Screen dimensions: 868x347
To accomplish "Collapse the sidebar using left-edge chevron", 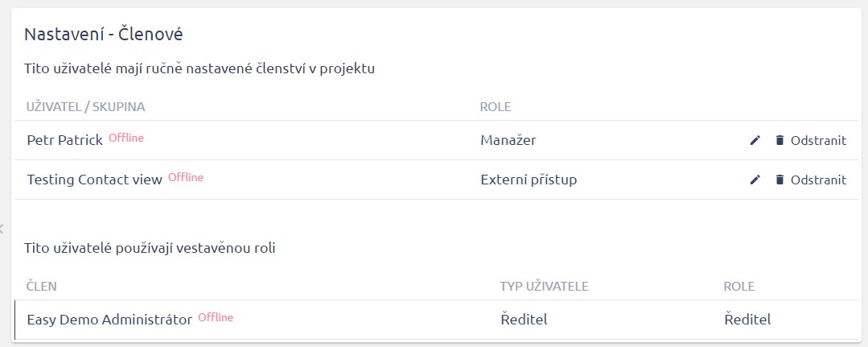I will (x=2, y=228).
